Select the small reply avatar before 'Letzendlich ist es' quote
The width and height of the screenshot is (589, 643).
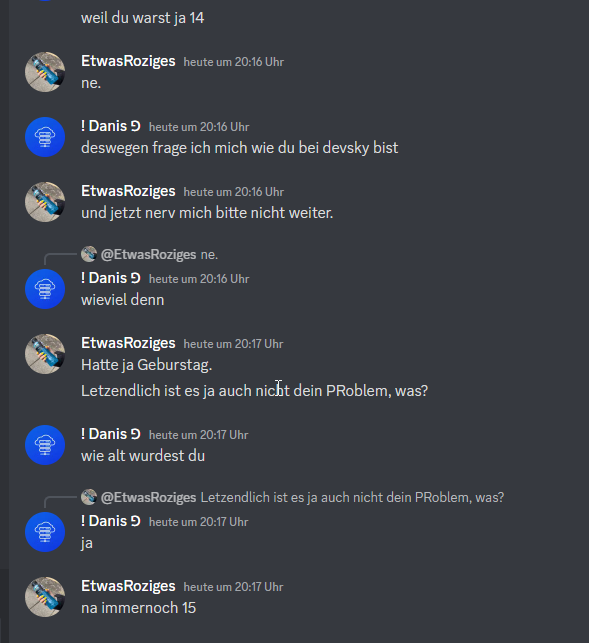[x=89, y=497]
